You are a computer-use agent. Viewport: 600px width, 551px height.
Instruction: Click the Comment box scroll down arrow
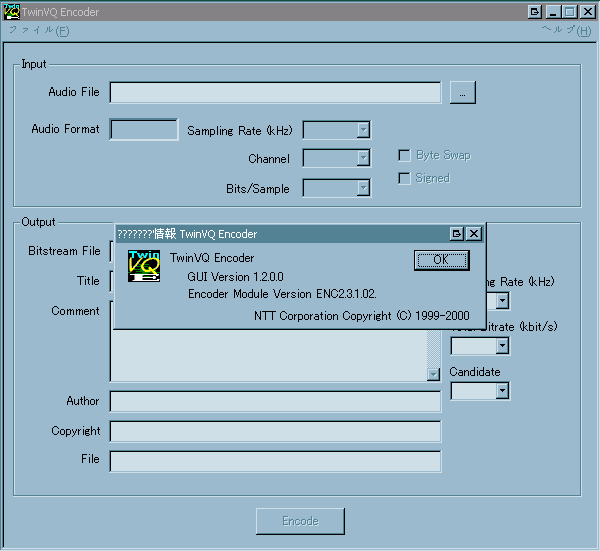[x=433, y=374]
